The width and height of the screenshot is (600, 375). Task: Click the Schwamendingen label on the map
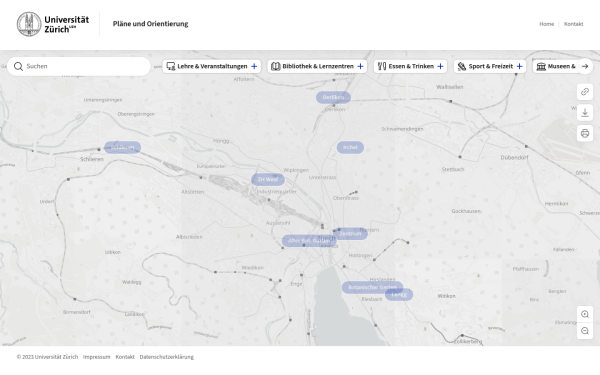402,129
